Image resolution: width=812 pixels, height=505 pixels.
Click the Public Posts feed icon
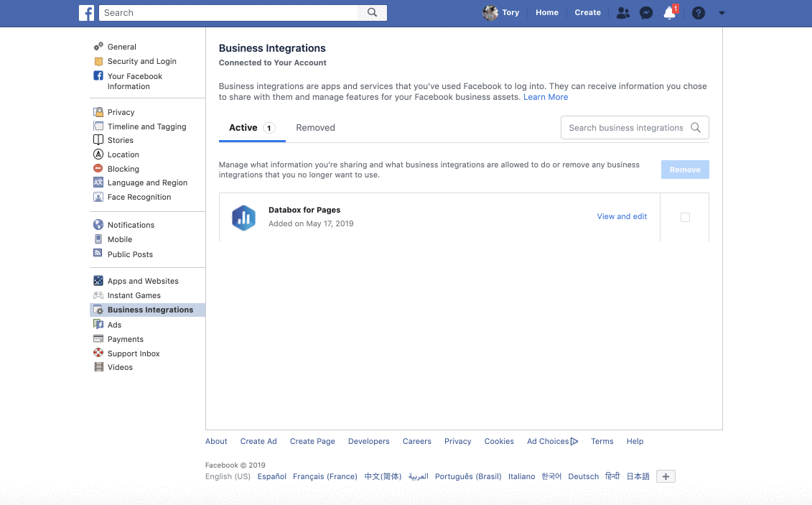[98, 253]
